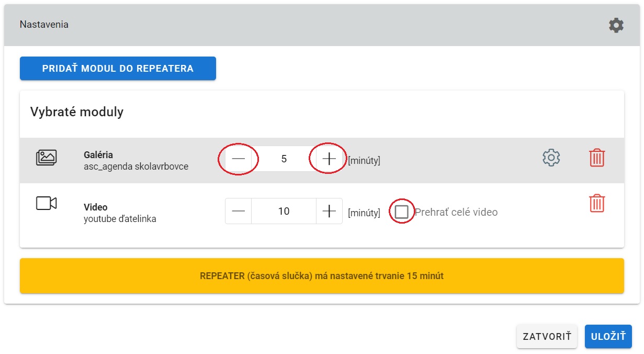This screenshot has width=644, height=354.
Task: Raise Video duration using the plus button
Action: 329,211
